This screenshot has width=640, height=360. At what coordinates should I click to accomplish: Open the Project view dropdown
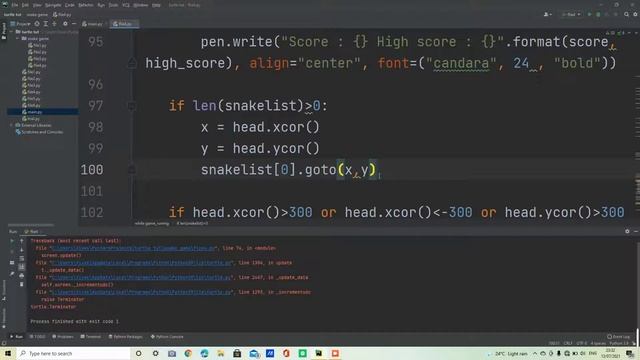pos(20,24)
